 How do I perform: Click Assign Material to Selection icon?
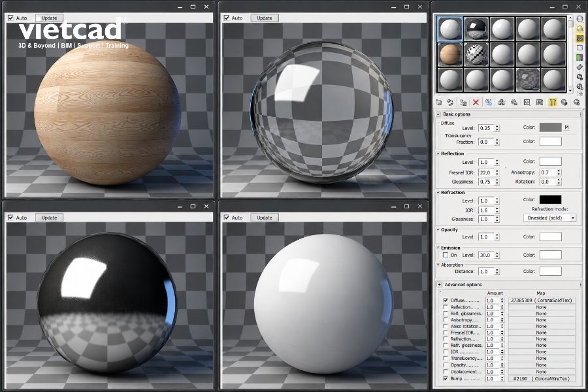point(463,103)
